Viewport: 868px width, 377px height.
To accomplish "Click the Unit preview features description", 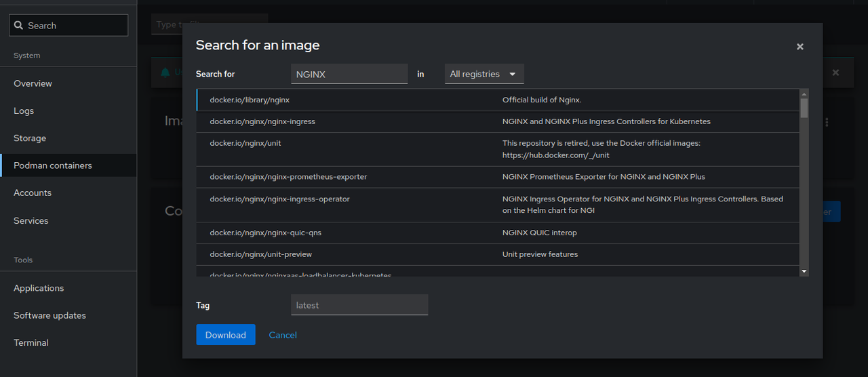I will pyautogui.click(x=540, y=254).
